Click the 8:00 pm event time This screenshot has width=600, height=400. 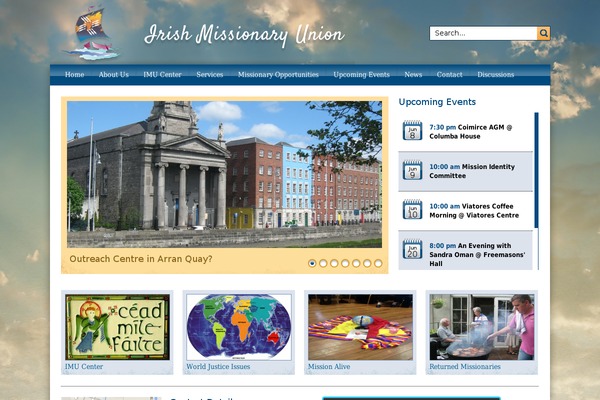[x=442, y=246]
